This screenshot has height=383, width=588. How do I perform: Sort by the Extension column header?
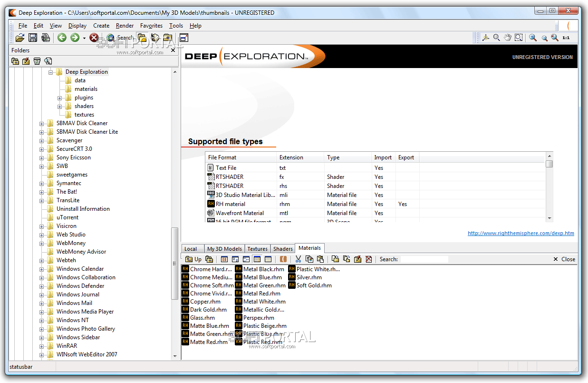click(300, 157)
